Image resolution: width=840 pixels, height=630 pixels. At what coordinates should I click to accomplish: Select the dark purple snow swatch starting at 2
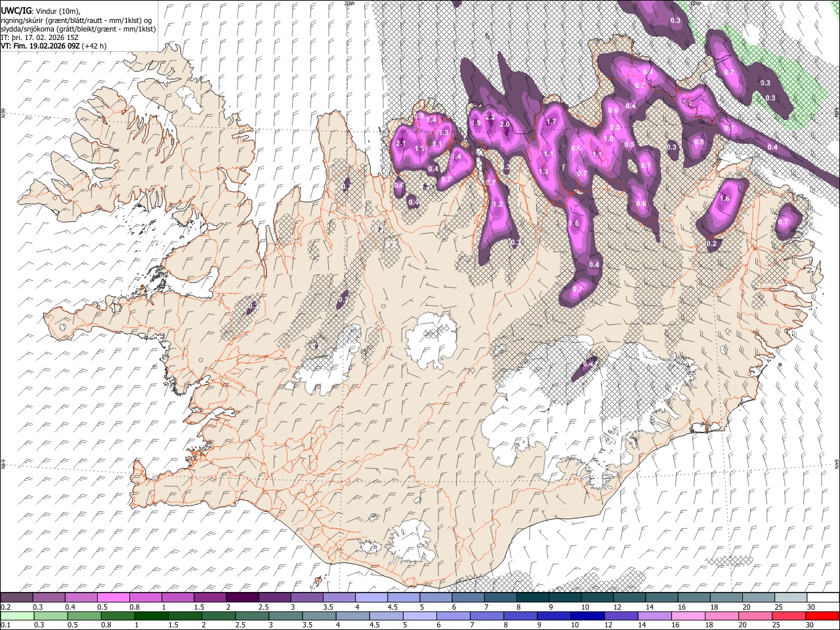(242, 597)
